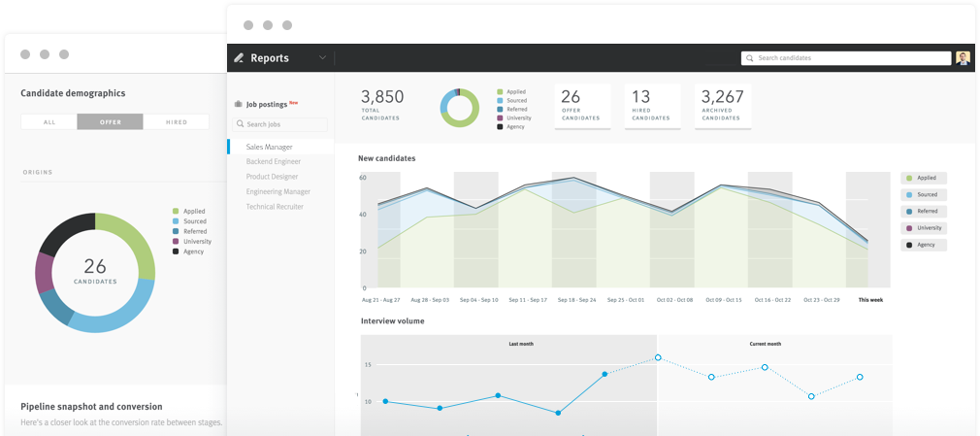The width and height of the screenshot is (980, 436).
Task: Toggle the Sourced series in chart legend
Action: tap(923, 194)
